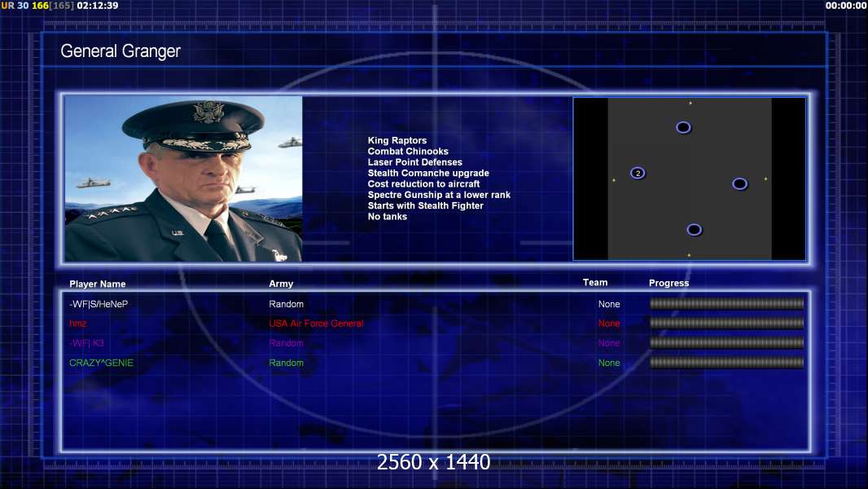Click USA Air Force General army entry

316,324
